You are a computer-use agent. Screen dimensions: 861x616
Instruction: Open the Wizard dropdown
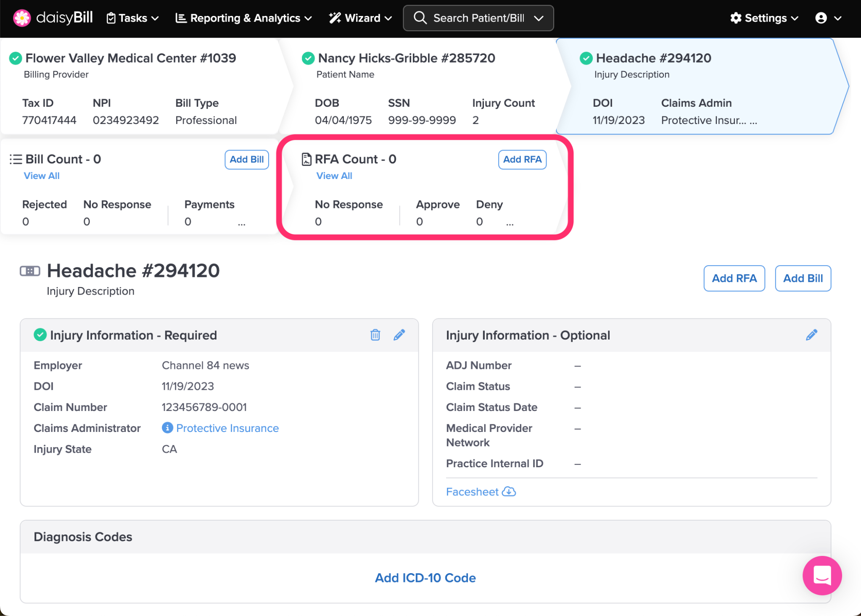coord(361,18)
